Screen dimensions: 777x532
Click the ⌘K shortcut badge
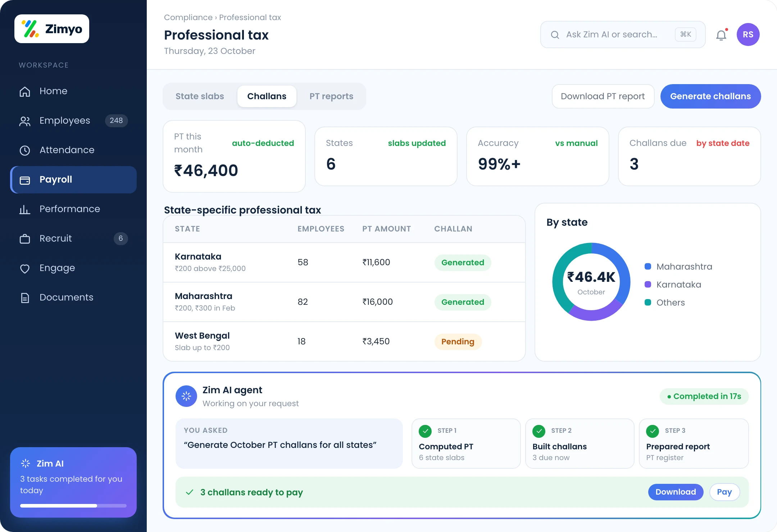[686, 35]
